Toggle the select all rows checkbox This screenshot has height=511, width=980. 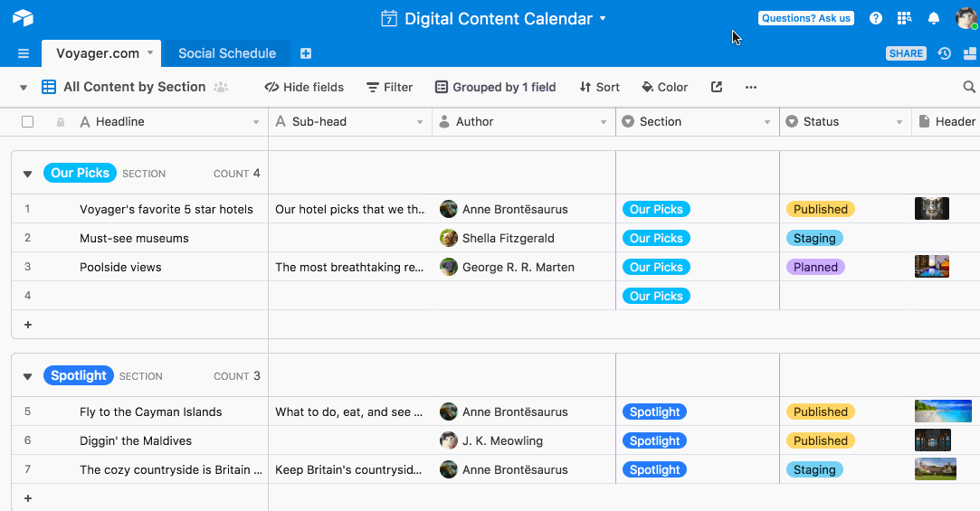pos(27,121)
